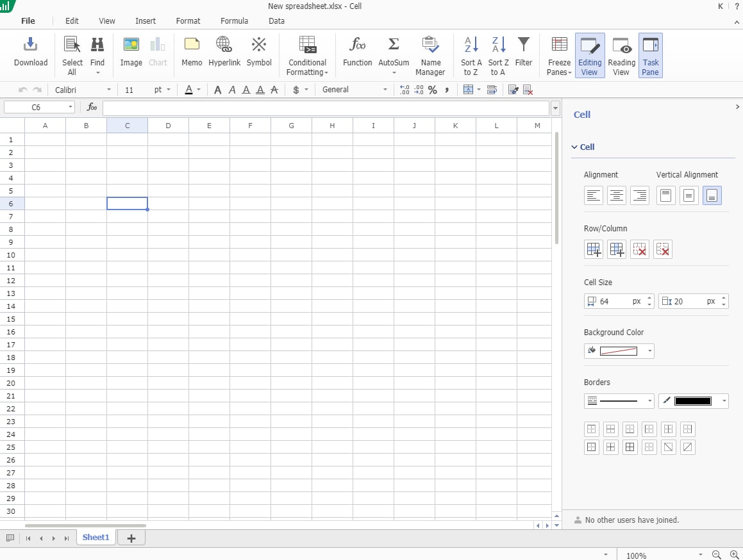Open the Find binoculars tool
Image resolution: width=743 pixels, height=560 pixels.
point(97,56)
